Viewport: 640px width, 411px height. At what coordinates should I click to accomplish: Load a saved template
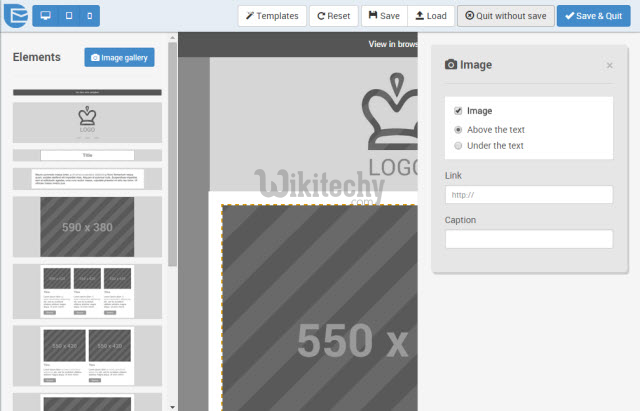click(431, 16)
